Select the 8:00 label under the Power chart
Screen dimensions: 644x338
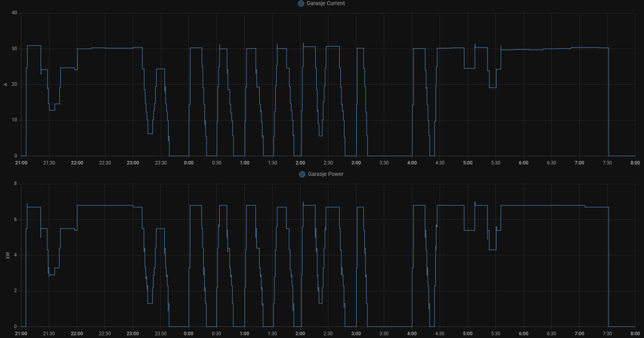(x=635, y=333)
